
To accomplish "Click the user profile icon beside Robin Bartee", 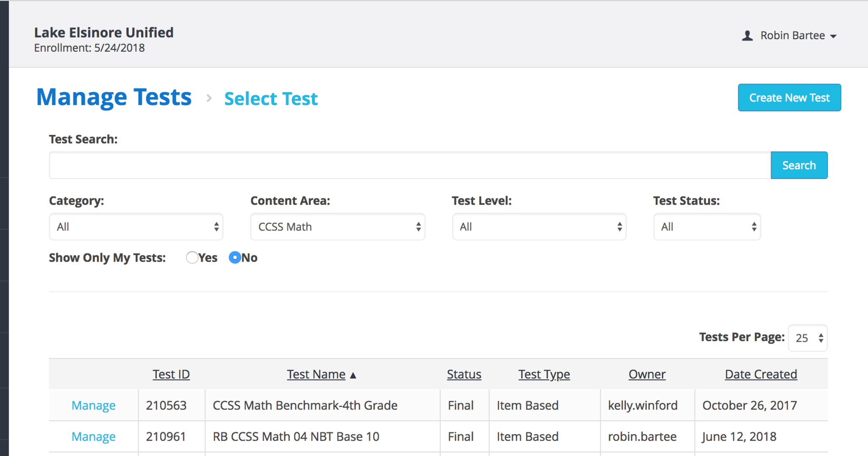I will 747,36.
